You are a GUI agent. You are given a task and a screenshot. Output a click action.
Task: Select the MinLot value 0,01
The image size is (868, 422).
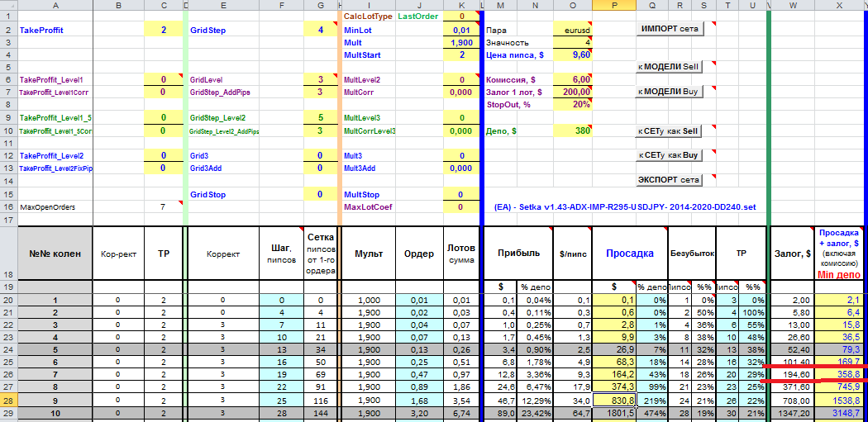460,30
